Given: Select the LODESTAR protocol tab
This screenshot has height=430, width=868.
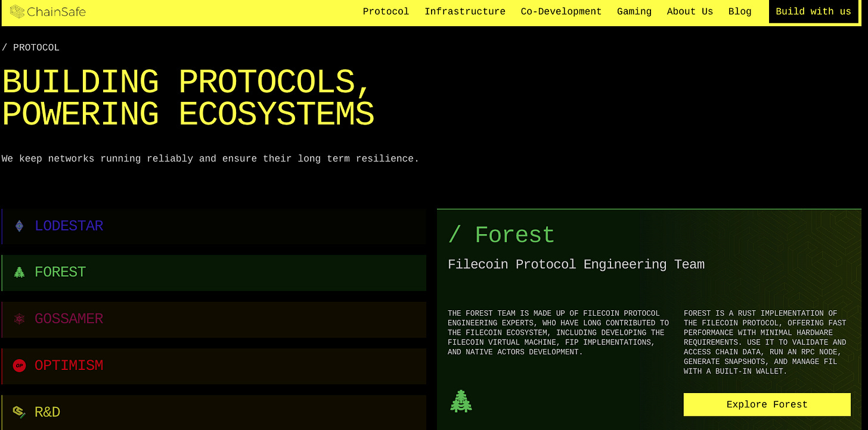Looking at the screenshot, I should pos(214,226).
